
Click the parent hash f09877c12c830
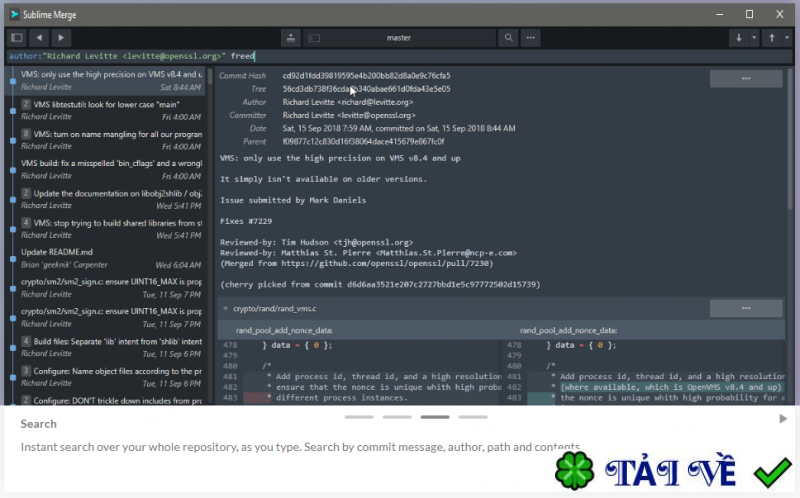tap(363, 141)
